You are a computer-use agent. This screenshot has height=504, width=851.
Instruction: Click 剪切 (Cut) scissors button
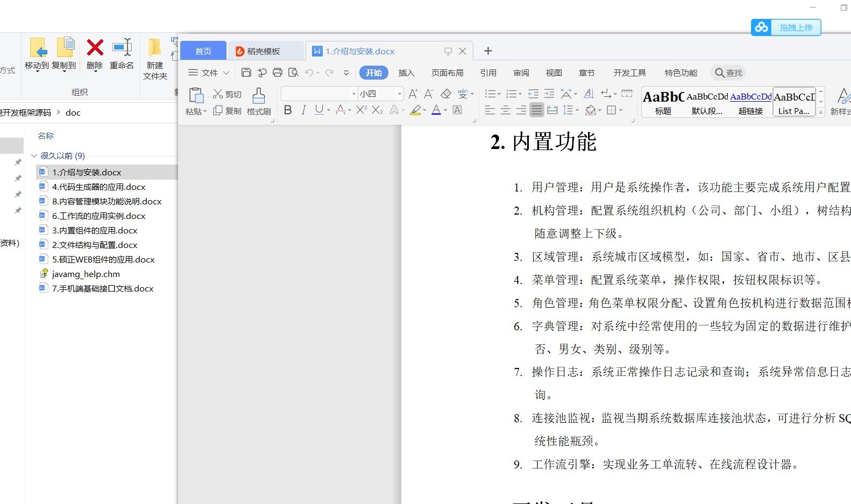(x=227, y=94)
